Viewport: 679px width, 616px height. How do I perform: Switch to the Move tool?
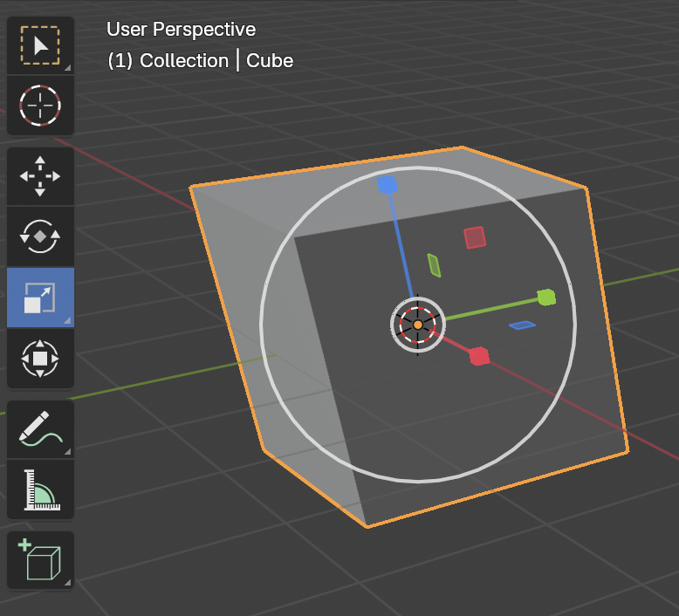pos(40,177)
